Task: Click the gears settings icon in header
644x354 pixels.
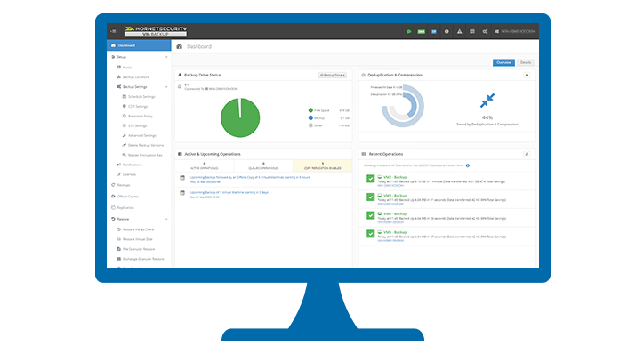Action: click(485, 32)
